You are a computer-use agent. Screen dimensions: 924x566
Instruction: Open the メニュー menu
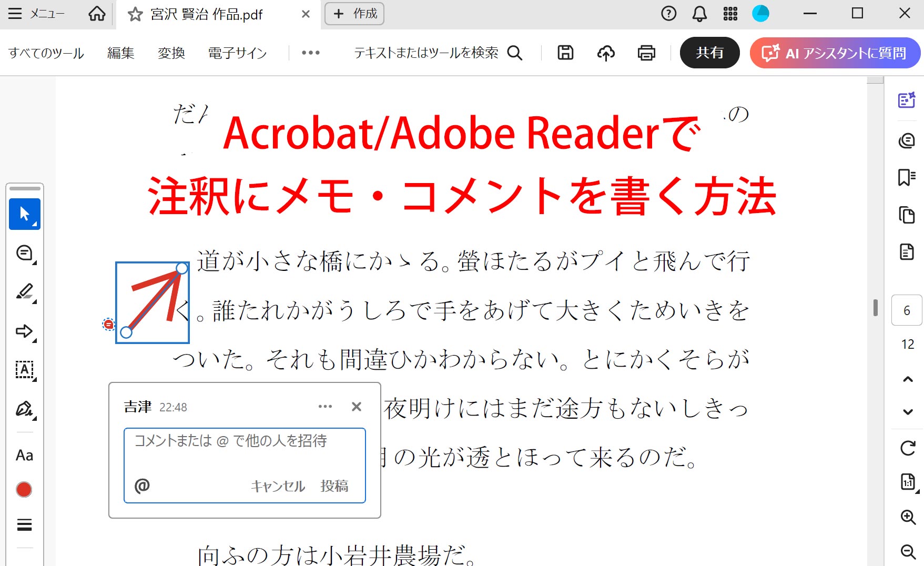point(32,14)
